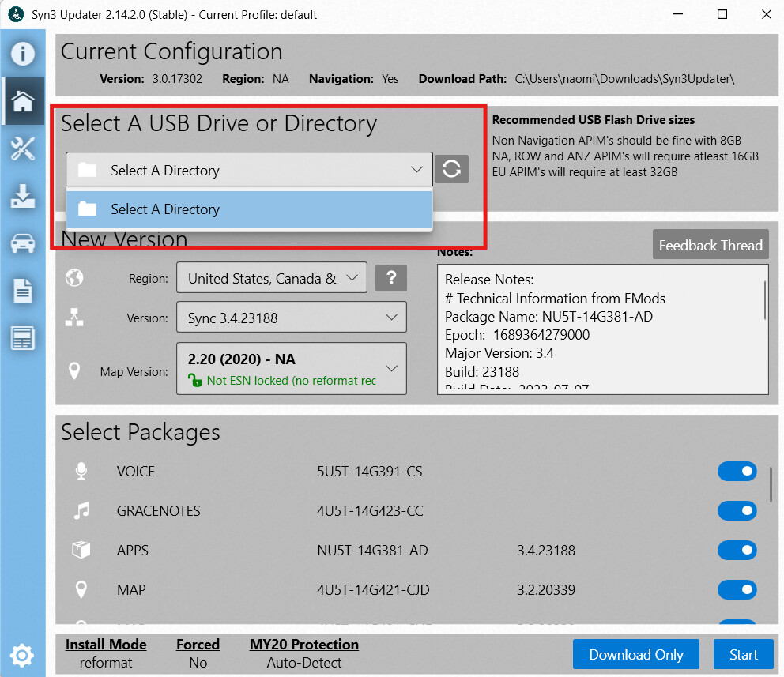
Task: Open the Version dropdown Sync 3.4.23188
Action: pos(291,318)
